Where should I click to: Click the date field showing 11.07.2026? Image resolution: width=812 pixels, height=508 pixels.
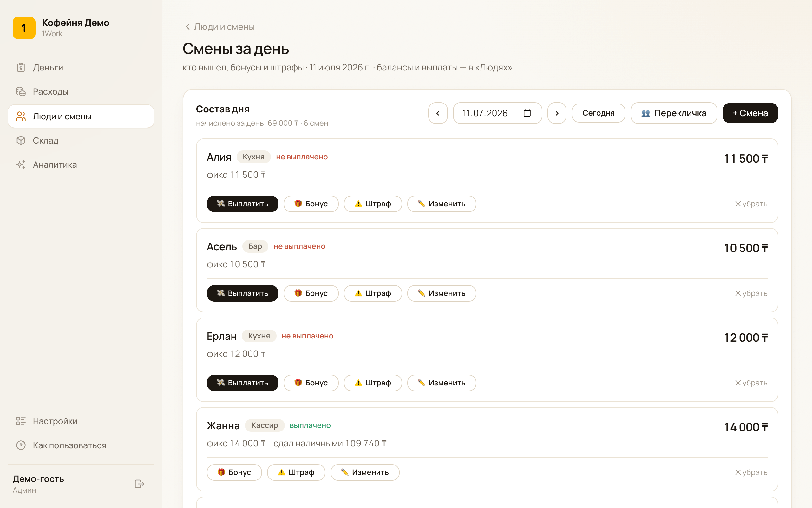[497, 113]
